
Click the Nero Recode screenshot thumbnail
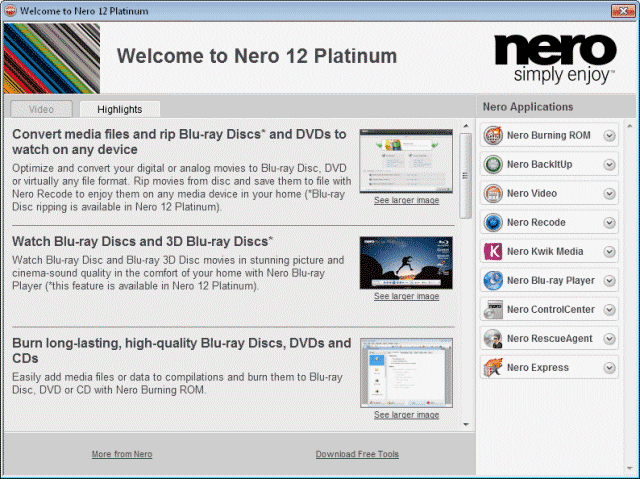[406, 161]
